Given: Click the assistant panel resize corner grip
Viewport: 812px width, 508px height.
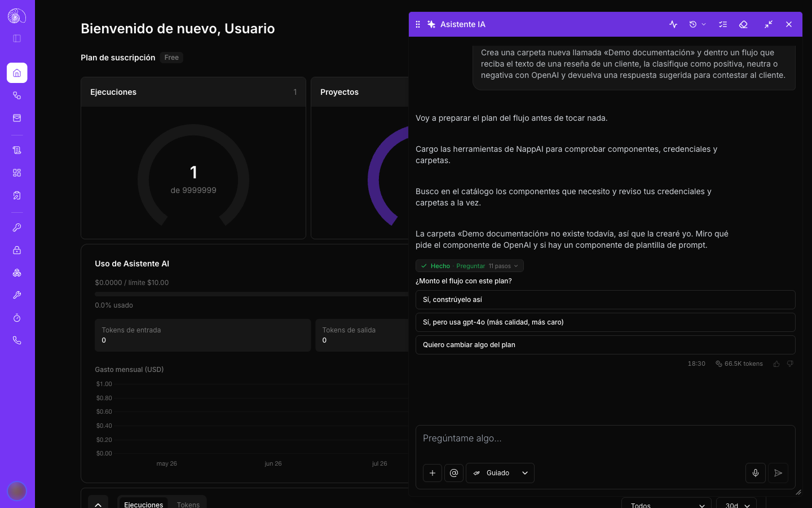Looking at the screenshot, I should pyautogui.click(x=798, y=492).
